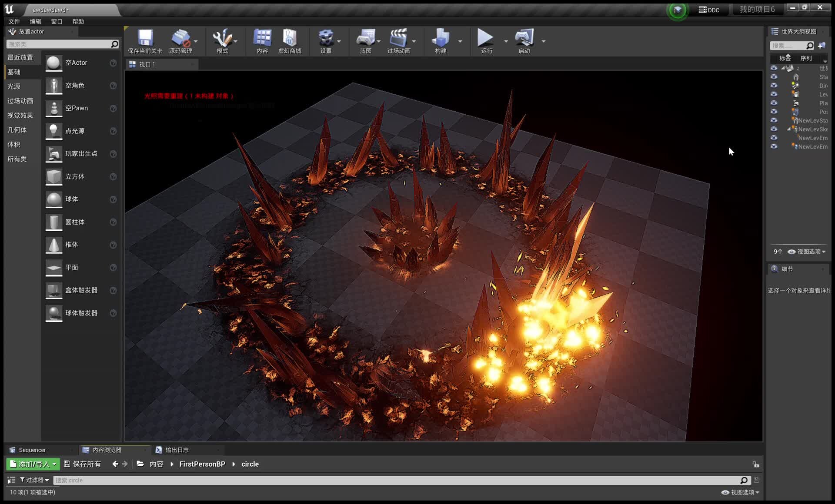Click the 添加/导入 (Add/Import) button
The width and height of the screenshot is (835, 504).
33,464
